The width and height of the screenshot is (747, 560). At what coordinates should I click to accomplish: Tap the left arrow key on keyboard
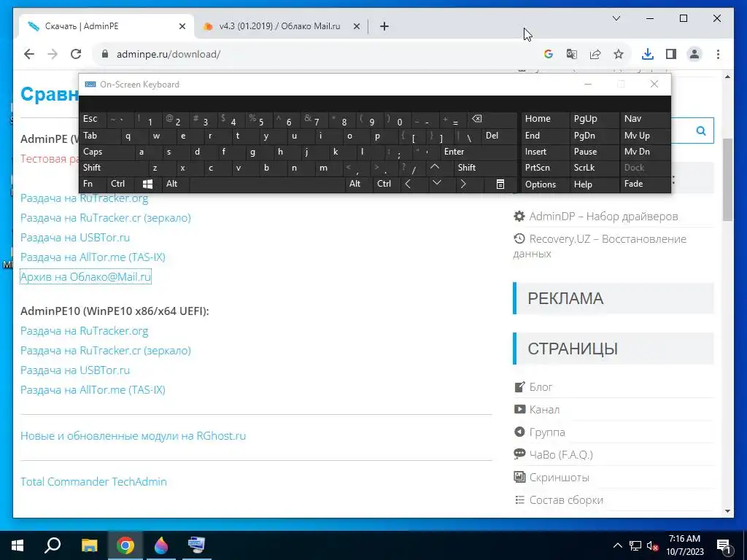click(x=408, y=184)
